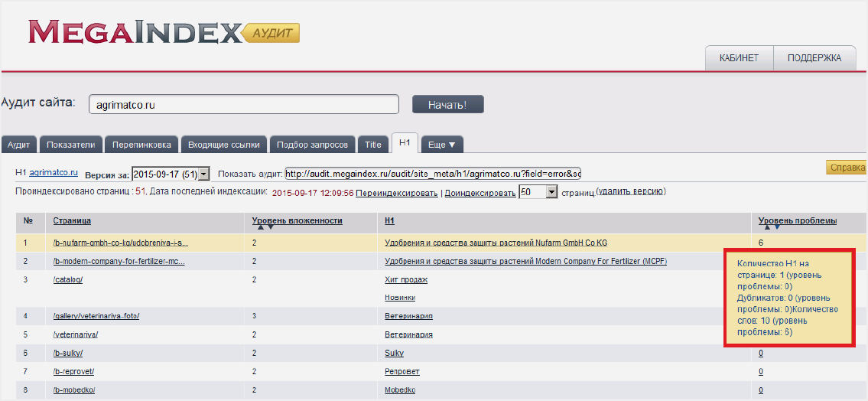Open the Входящие ссылки tab
The width and height of the screenshot is (868, 401).
click(x=224, y=145)
